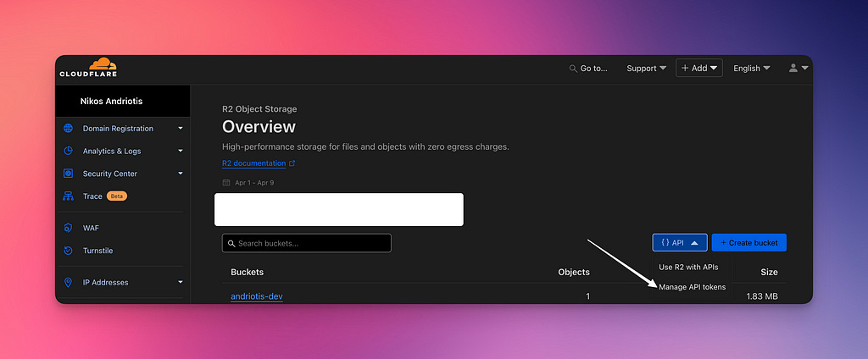Click the calendar icon next to Apr 1 - Apr 9
868x359 pixels.
click(x=225, y=183)
